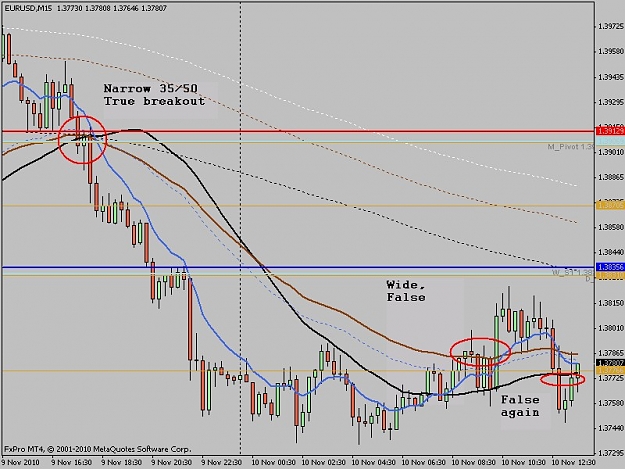Click the 1.39725 price scale value
Screen dimensions: 625x469
tap(611, 26)
